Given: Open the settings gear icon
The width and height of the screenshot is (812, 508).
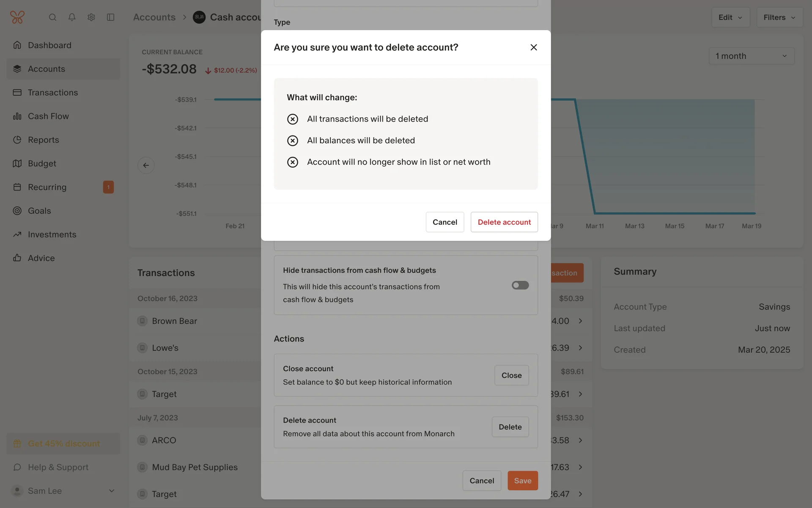Looking at the screenshot, I should click(91, 17).
